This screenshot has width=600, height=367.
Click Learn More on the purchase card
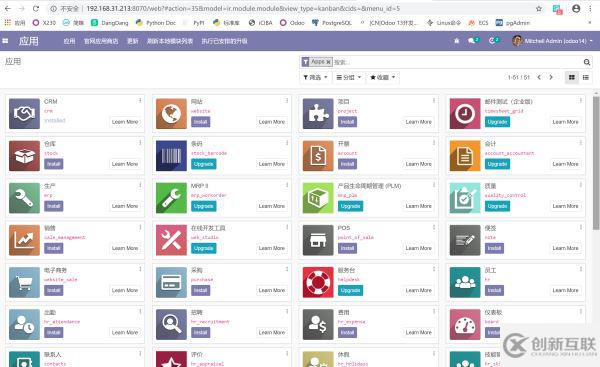(x=272, y=290)
